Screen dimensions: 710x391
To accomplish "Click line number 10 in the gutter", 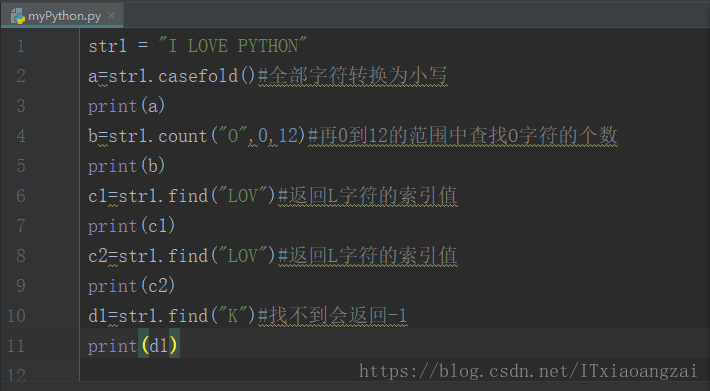I will (16, 315).
